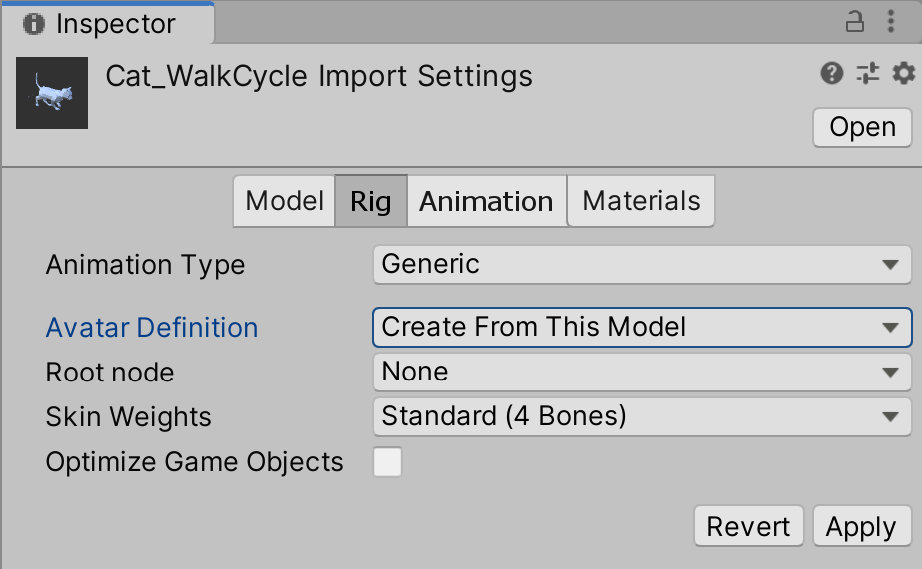
Task: Open the Avatar Definition dropdown
Action: coord(641,327)
